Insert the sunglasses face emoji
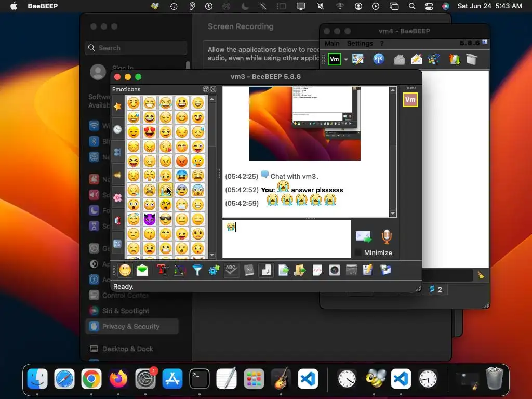The image size is (532, 399). click(x=166, y=219)
